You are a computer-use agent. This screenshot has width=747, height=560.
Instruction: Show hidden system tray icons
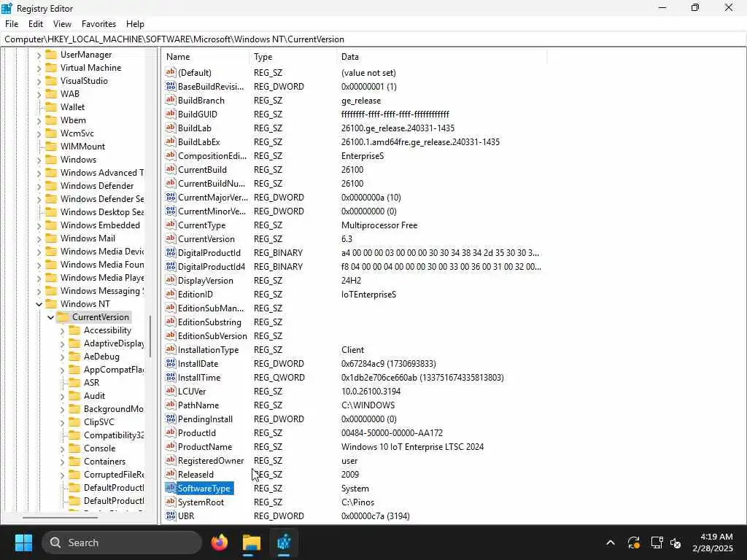tap(611, 542)
